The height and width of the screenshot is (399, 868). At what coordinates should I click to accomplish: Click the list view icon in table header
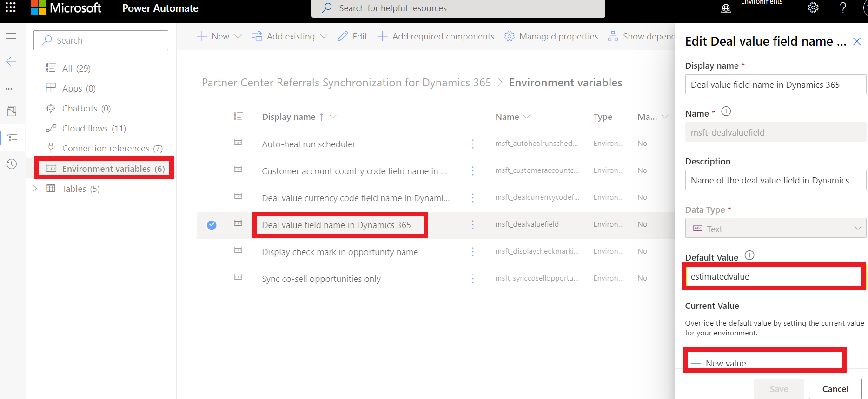[x=239, y=116]
